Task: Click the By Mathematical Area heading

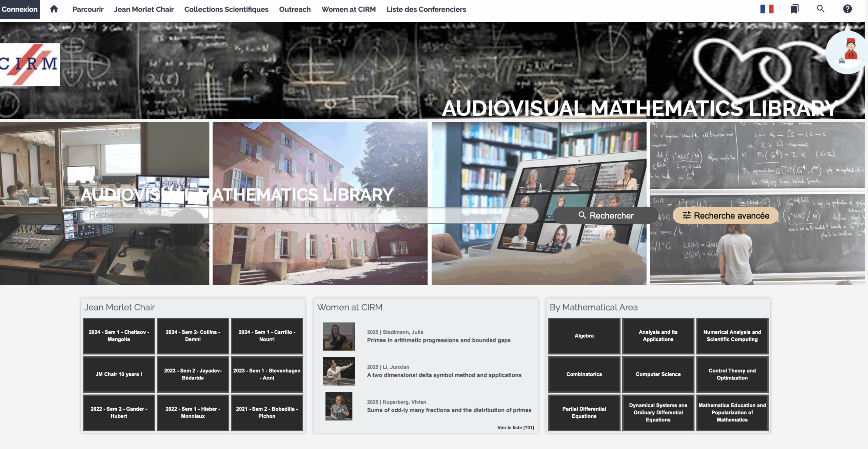Action: pos(594,307)
